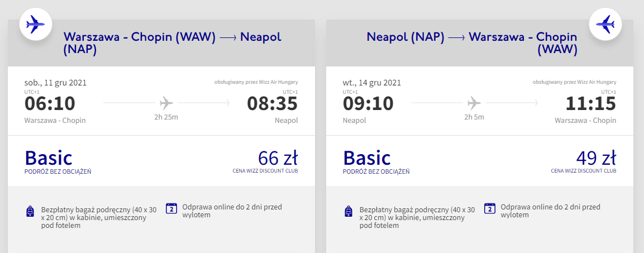Select the 66 zł Basic fare

click(x=278, y=156)
